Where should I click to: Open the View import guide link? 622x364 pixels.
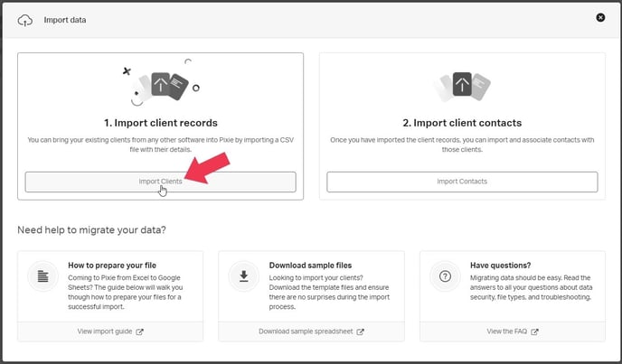coord(105,331)
